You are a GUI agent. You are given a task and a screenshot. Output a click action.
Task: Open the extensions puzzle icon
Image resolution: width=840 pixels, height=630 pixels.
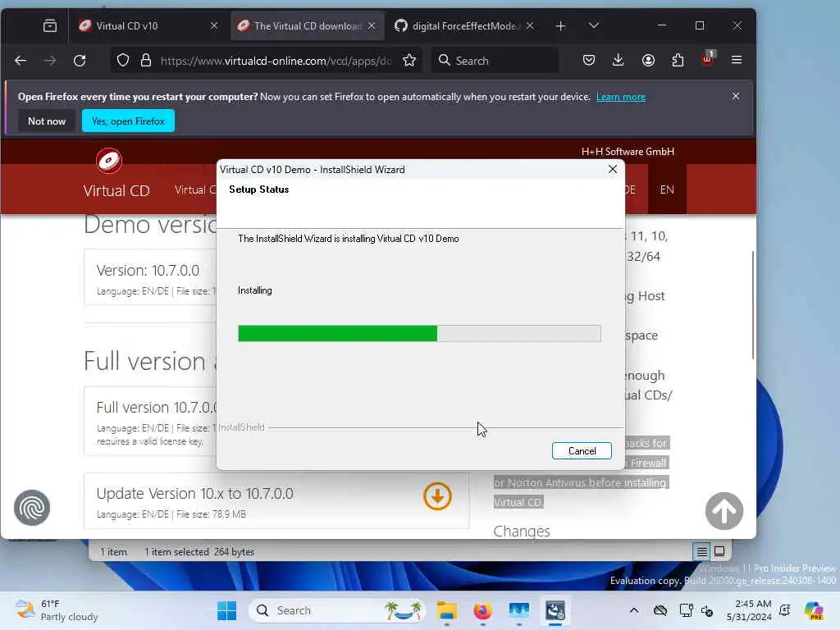coord(678,61)
